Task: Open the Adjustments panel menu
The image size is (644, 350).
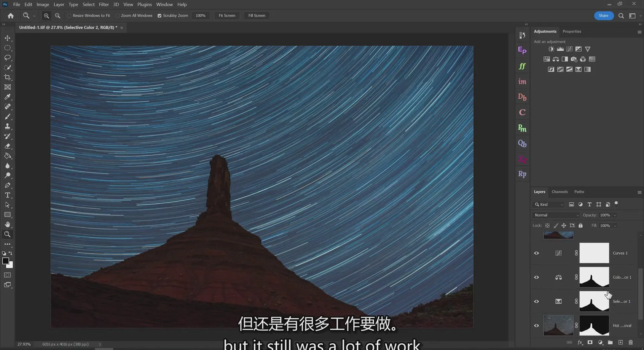Action: click(x=639, y=32)
